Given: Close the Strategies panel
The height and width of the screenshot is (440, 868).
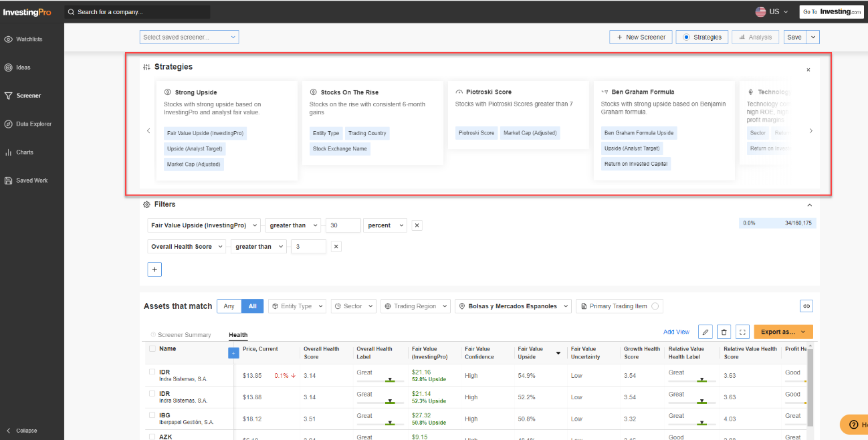Looking at the screenshot, I should click(x=808, y=70).
